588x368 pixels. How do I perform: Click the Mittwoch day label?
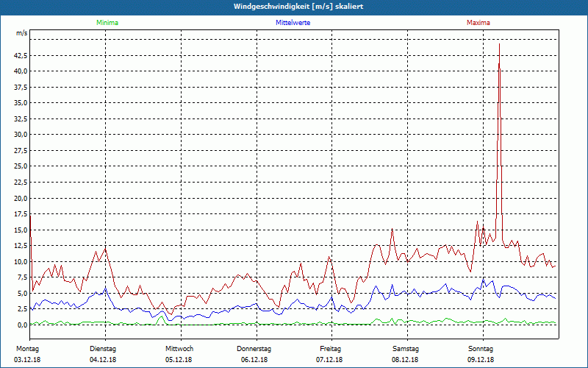[x=179, y=349]
